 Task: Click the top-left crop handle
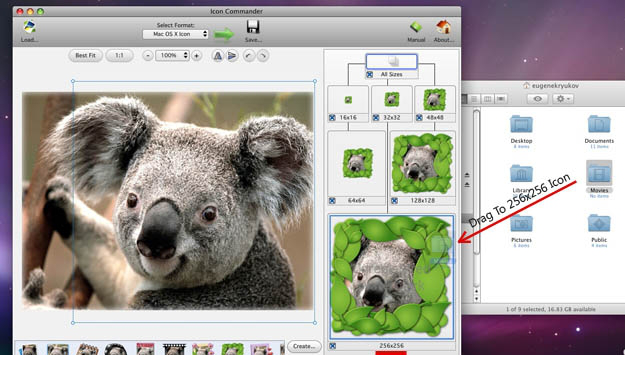pos(73,81)
